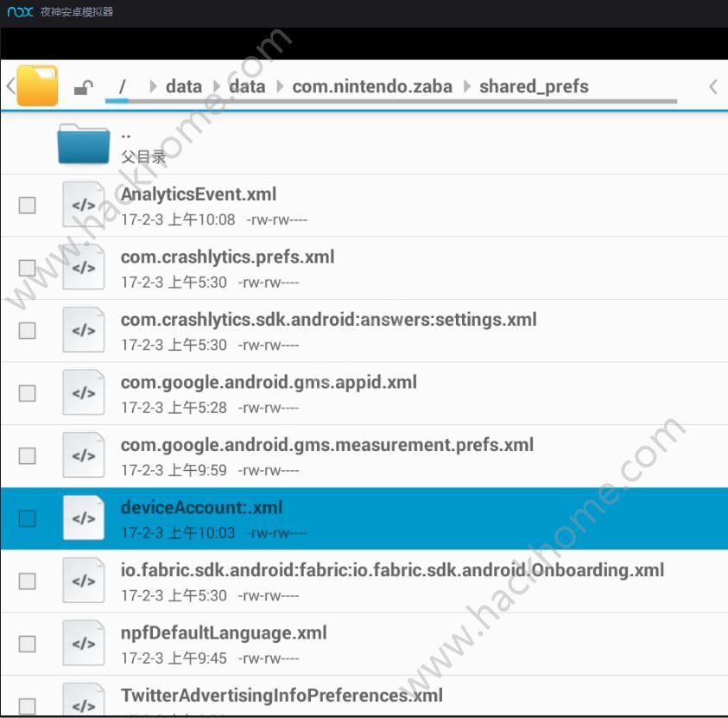
Task: Select the deviceAccount:.xml checkbox
Action: point(28,518)
